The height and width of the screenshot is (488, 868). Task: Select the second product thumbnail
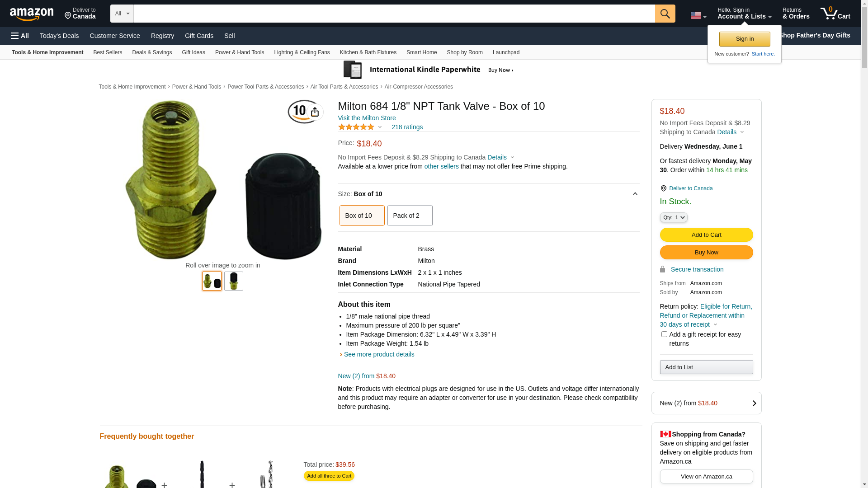234,281
